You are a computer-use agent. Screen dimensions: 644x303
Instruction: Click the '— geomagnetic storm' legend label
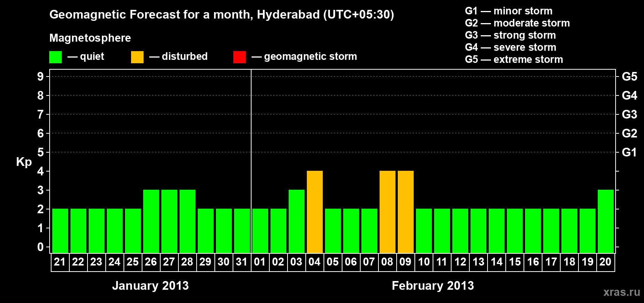click(304, 57)
